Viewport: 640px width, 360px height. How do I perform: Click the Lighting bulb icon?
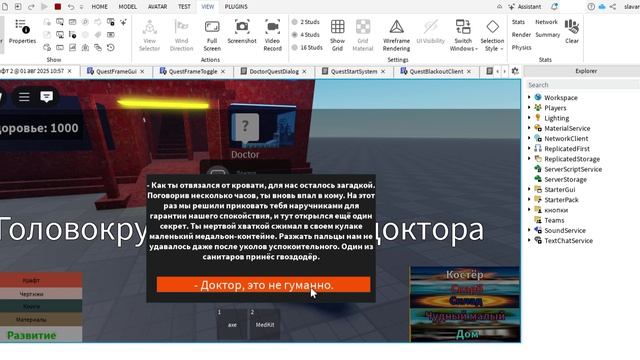(538, 118)
